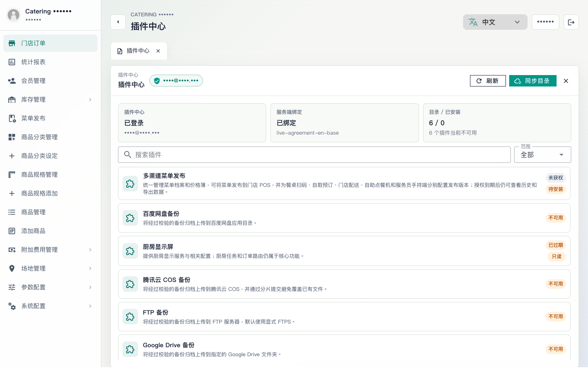Click the 库存管理 warehouse icon

(12, 100)
